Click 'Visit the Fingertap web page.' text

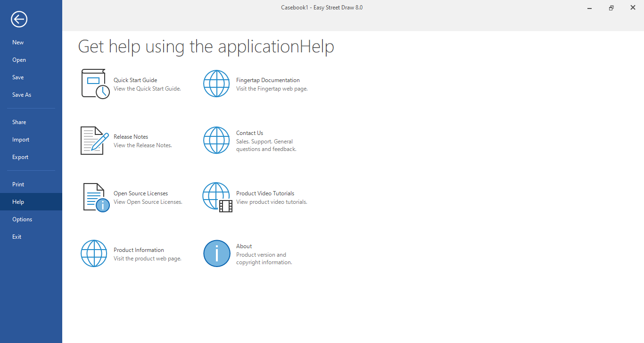[x=272, y=89]
